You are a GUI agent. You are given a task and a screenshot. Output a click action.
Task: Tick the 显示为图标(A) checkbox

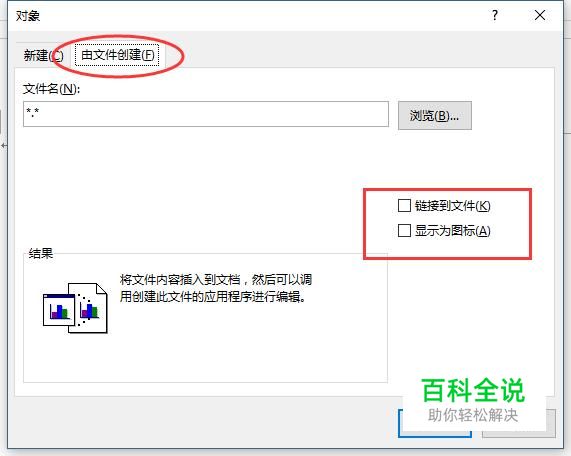[x=404, y=231]
